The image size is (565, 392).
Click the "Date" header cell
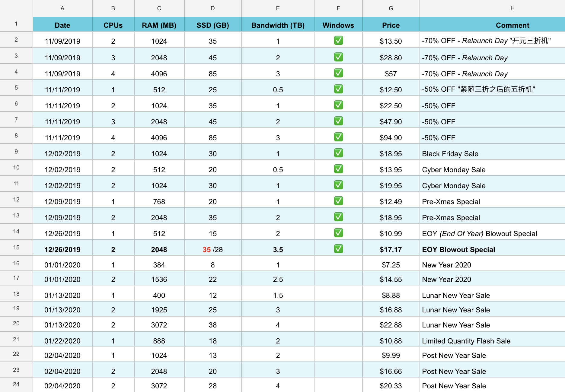coord(62,24)
